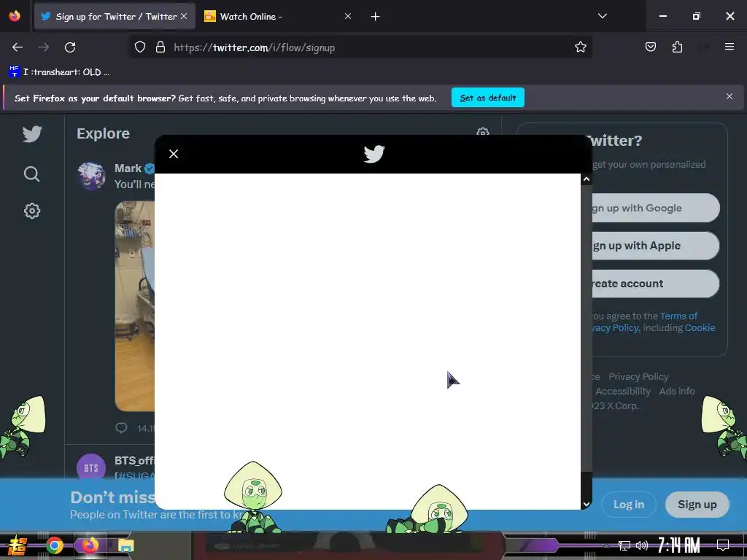Viewport: 747px width, 560px height.
Task: Open Firefox extensions puzzle icon
Action: click(x=677, y=47)
